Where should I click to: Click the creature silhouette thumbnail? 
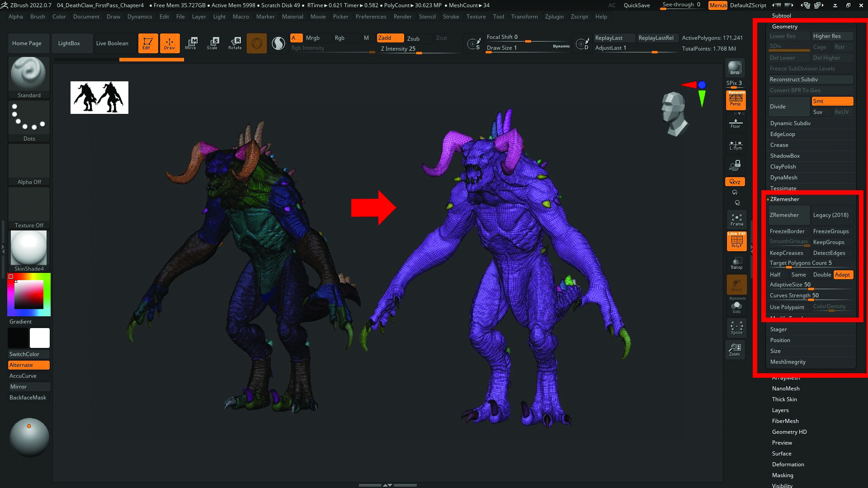coord(99,98)
